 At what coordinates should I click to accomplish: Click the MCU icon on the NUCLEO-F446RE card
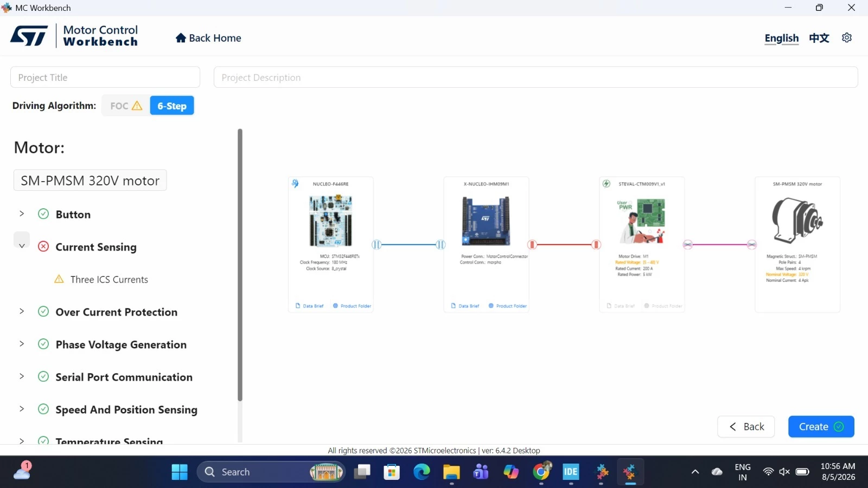295,184
